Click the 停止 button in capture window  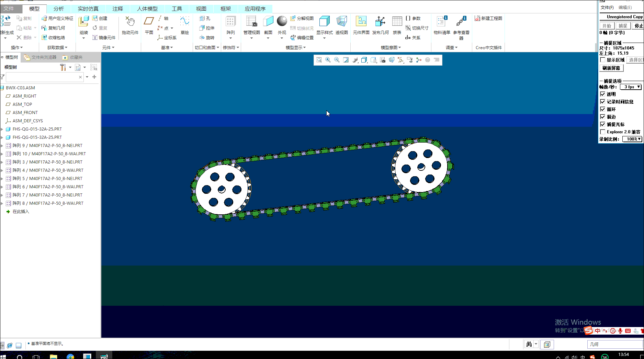pyautogui.click(x=639, y=26)
